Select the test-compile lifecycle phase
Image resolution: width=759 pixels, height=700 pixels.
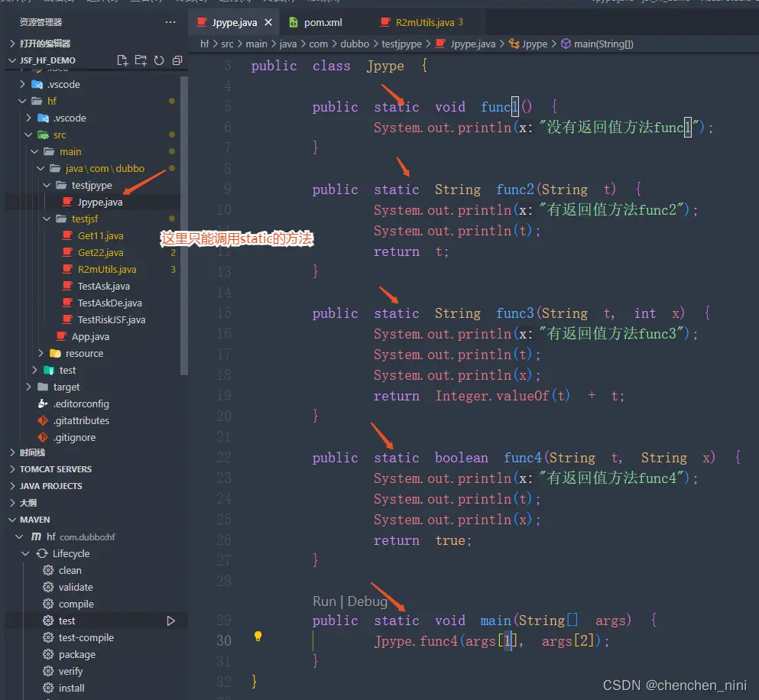click(86, 637)
